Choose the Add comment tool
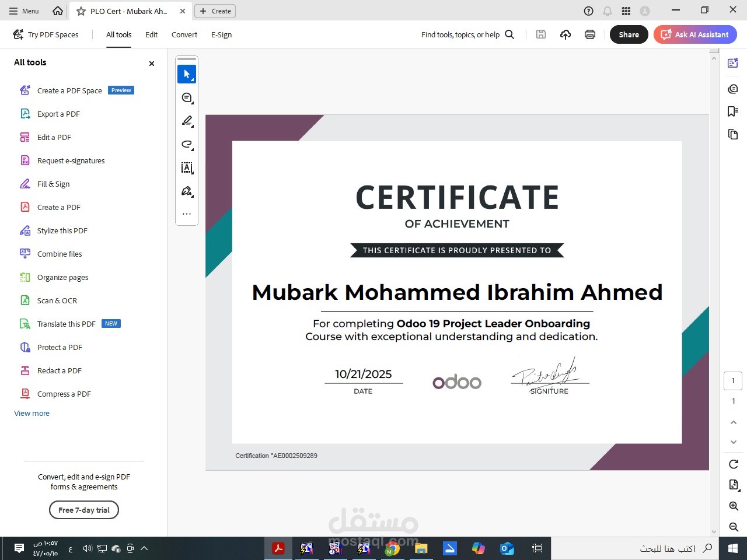The height and width of the screenshot is (560, 747). click(x=187, y=98)
